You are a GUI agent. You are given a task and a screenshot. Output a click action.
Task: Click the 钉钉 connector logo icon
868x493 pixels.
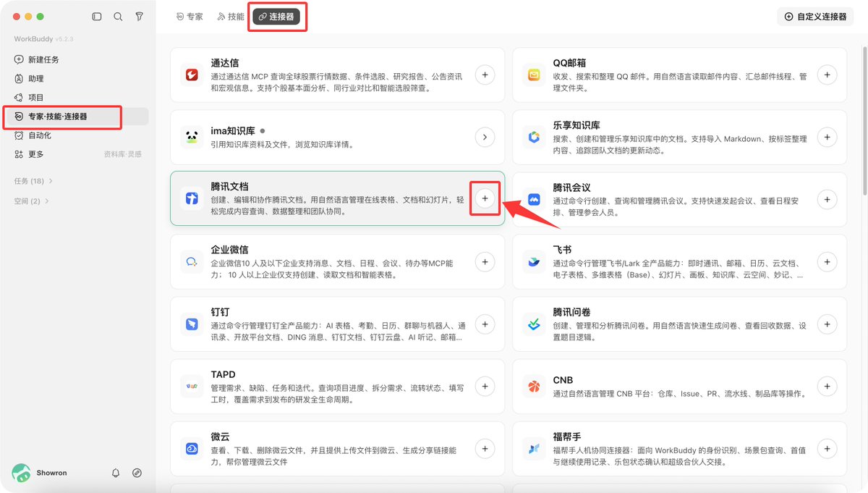pos(191,324)
